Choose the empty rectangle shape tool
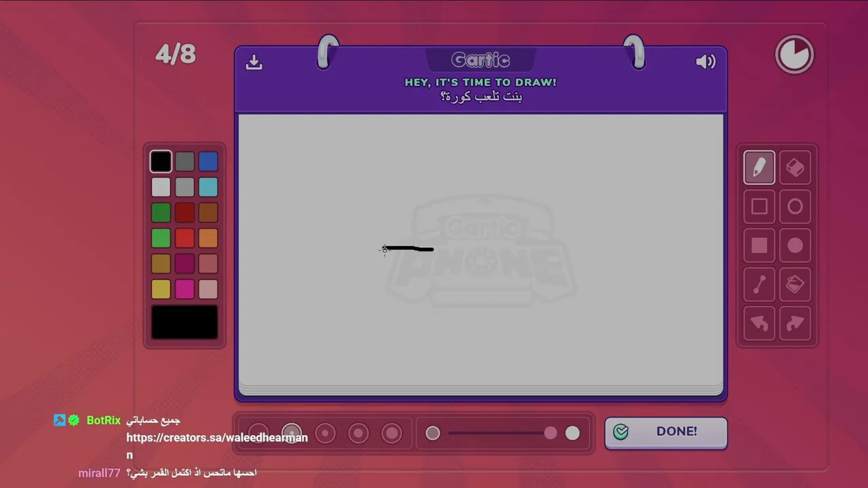Image resolution: width=868 pixels, height=488 pixels. (x=759, y=207)
